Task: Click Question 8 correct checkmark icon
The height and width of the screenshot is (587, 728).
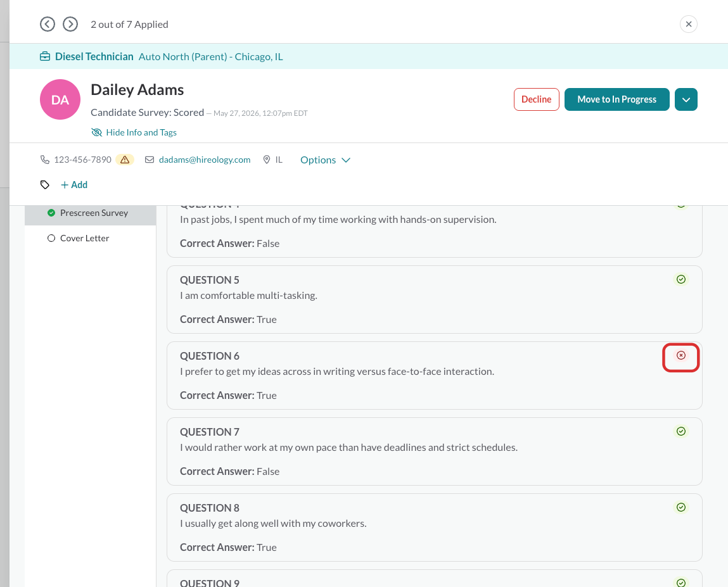Action: coord(681,507)
